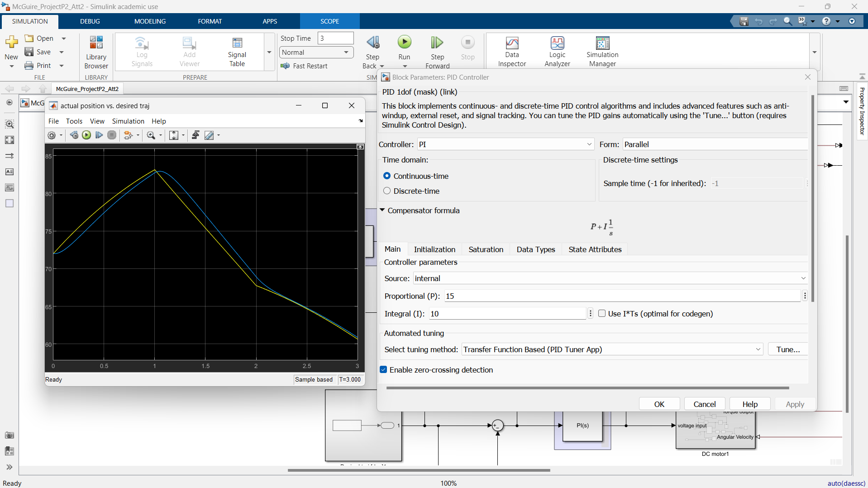Click the Tune... button
Viewport: 868px width, 488px height.
788,349
